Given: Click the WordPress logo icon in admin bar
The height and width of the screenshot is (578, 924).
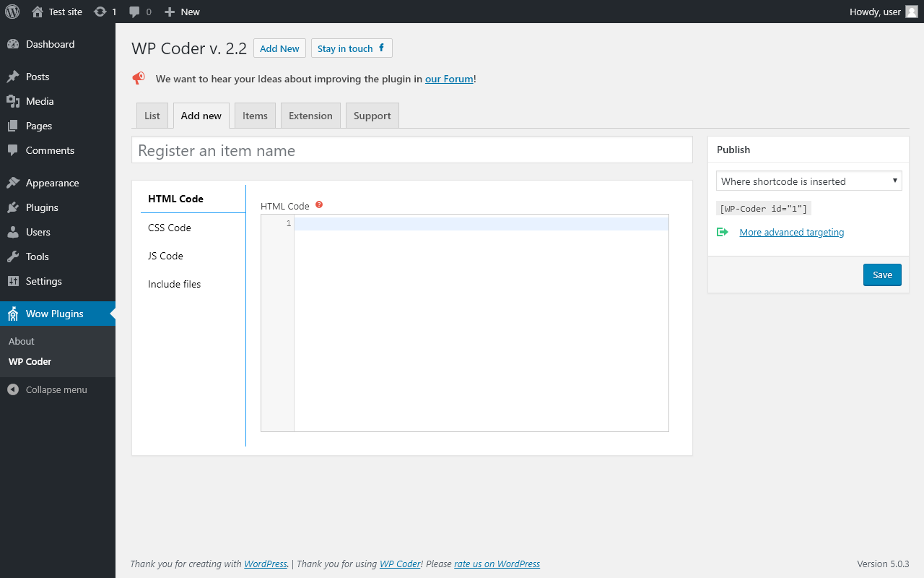Looking at the screenshot, I should pos(12,12).
